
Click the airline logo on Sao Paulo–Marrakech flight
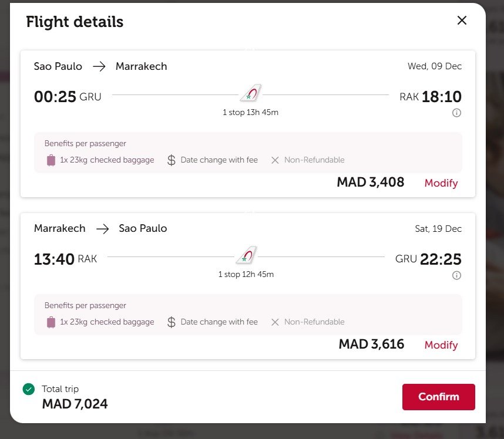[x=251, y=93]
